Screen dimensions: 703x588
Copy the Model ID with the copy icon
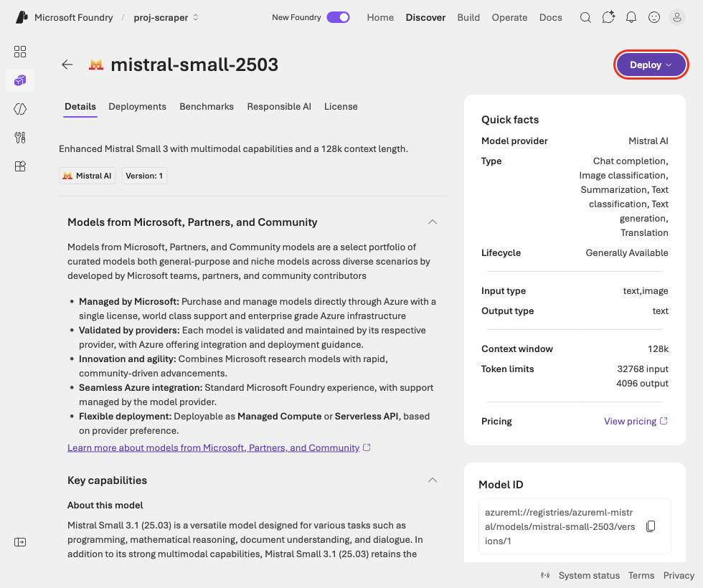pos(651,526)
